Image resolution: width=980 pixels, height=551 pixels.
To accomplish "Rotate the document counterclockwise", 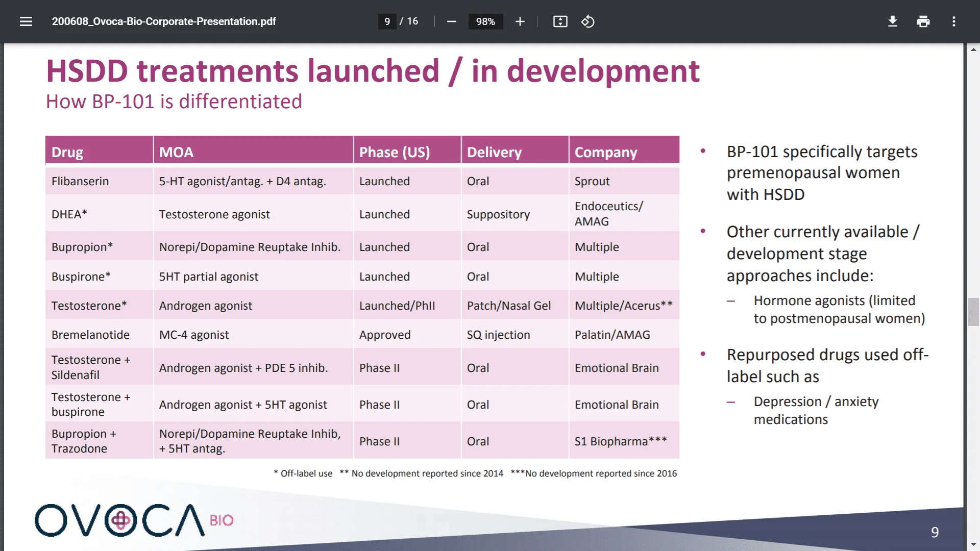I will pos(587,21).
